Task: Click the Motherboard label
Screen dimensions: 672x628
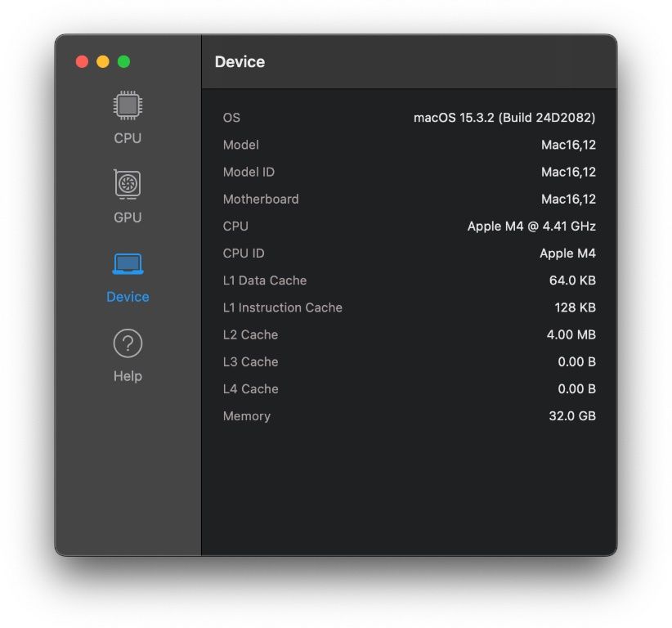Action: click(x=261, y=199)
